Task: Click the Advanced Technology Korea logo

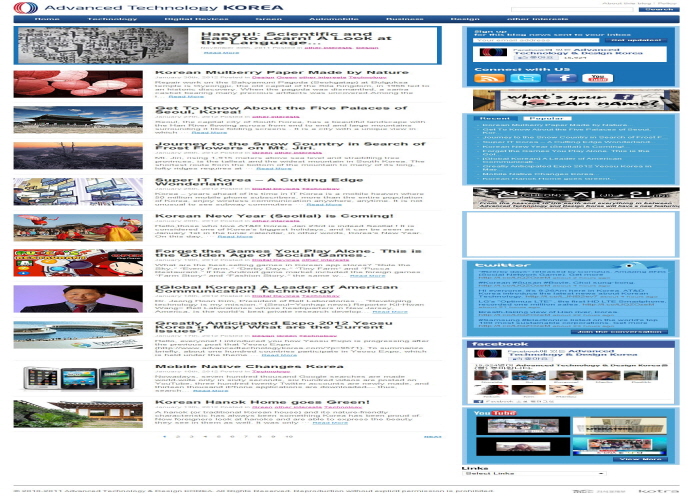Action: (x=148, y=8)
